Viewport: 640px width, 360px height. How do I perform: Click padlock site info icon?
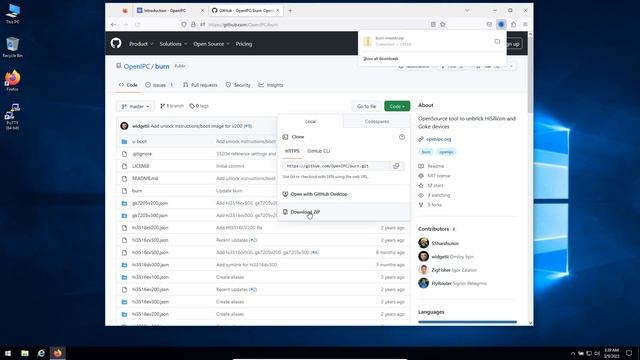(193, 24)
